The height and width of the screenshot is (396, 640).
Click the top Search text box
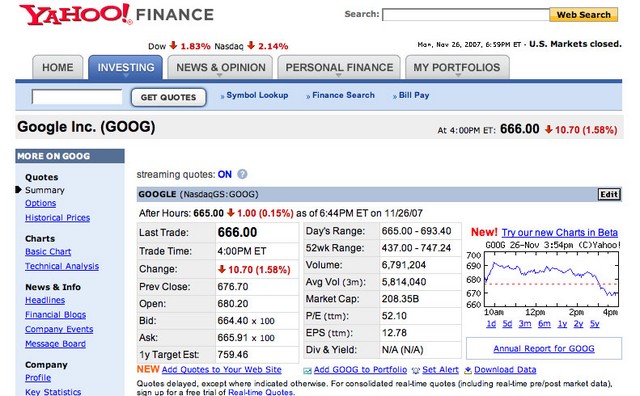(x=466, y=15)
